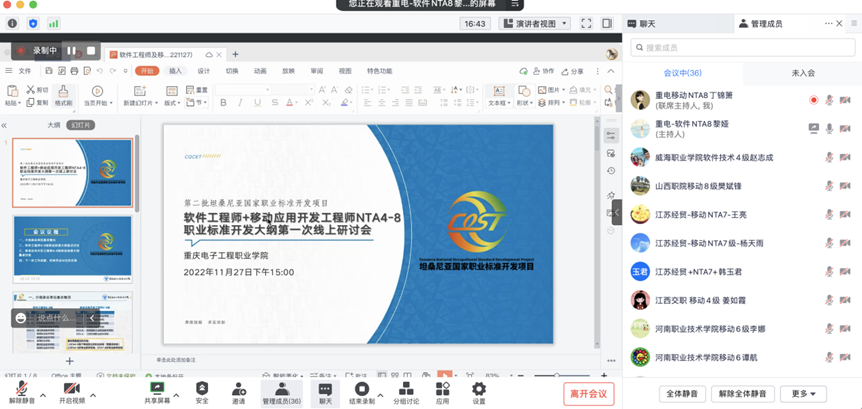Image resolution: width=862 pixels, height=409 pixels.
Task: Select the 会议中(36) tab
Action: point(683,73)
